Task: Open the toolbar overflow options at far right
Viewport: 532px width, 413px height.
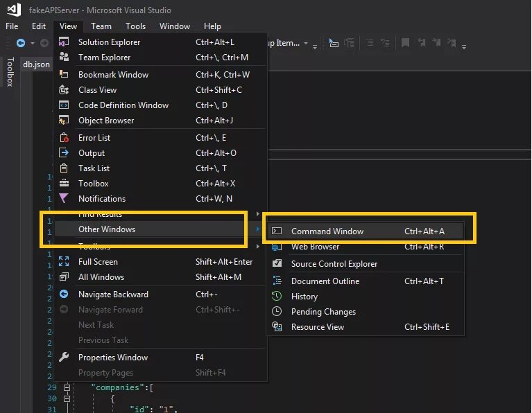Action: coord(464,46)
